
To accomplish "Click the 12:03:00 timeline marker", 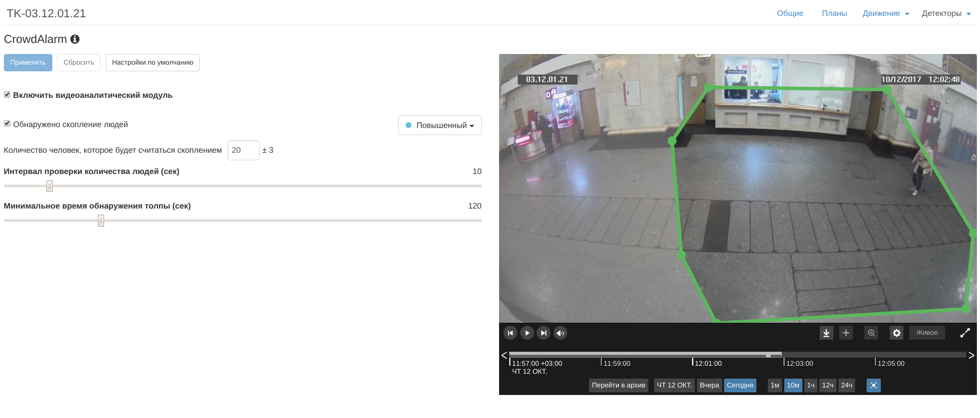I will coord(800,363).
